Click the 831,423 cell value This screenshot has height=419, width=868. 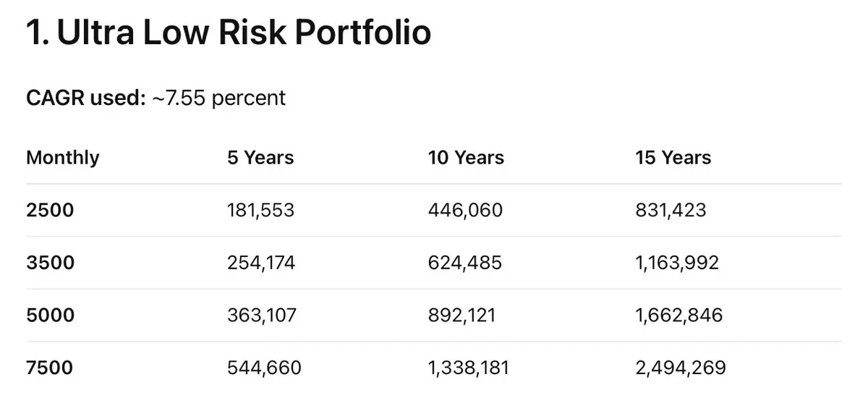click(x=671, y=210)
